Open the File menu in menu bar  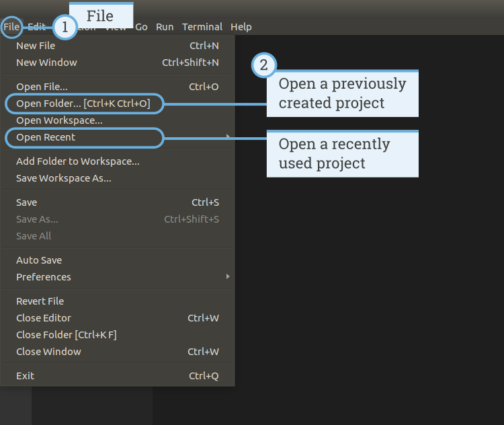(11, 27)
